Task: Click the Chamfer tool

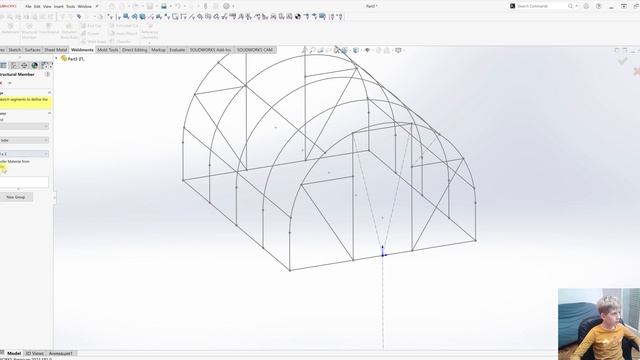Action: pyautogui.click(x=120, y=41)
